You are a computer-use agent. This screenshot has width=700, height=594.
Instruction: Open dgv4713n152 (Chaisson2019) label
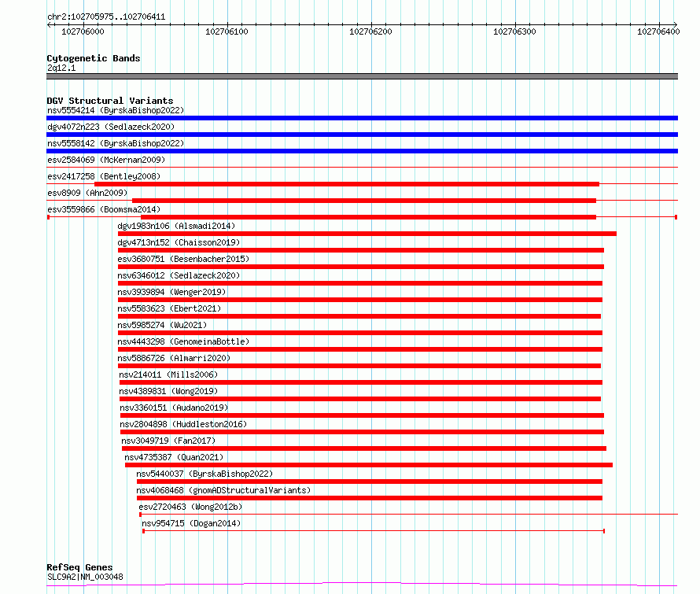click(179, 242)
